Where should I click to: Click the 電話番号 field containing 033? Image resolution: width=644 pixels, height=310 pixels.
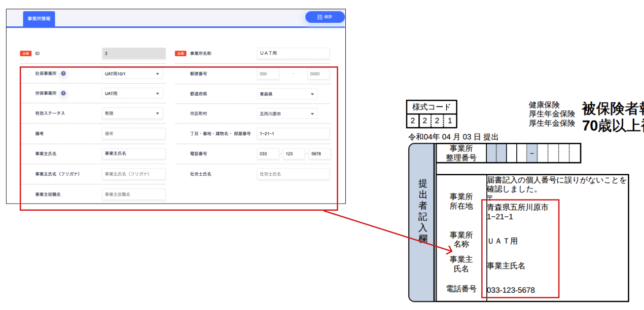tap(268, 154)
